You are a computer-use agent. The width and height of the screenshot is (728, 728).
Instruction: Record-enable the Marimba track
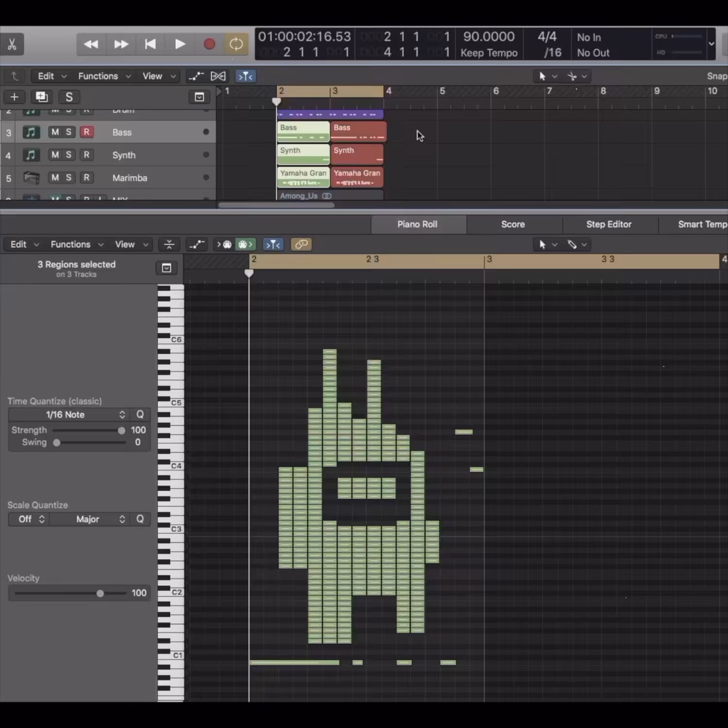click(86, 178)
